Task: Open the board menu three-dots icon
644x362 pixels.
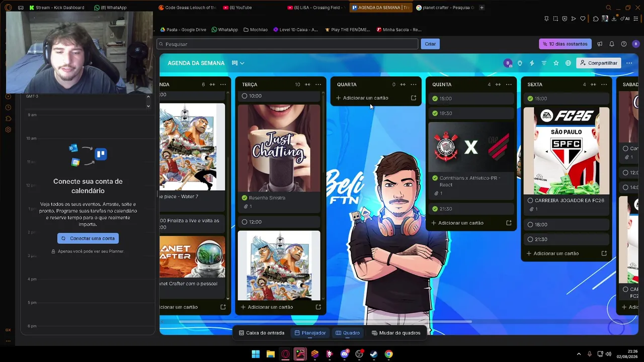Action: coord(629,63)
